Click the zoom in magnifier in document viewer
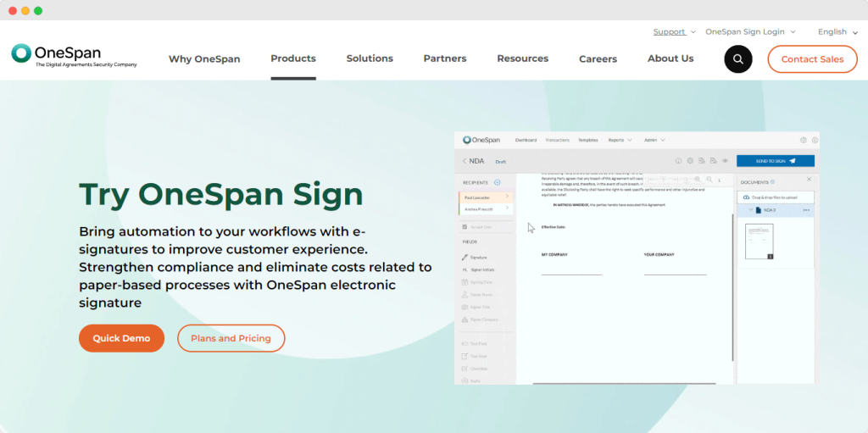Image resolution: width=868 pixels, height=433 pixels. tap(698, 180)
